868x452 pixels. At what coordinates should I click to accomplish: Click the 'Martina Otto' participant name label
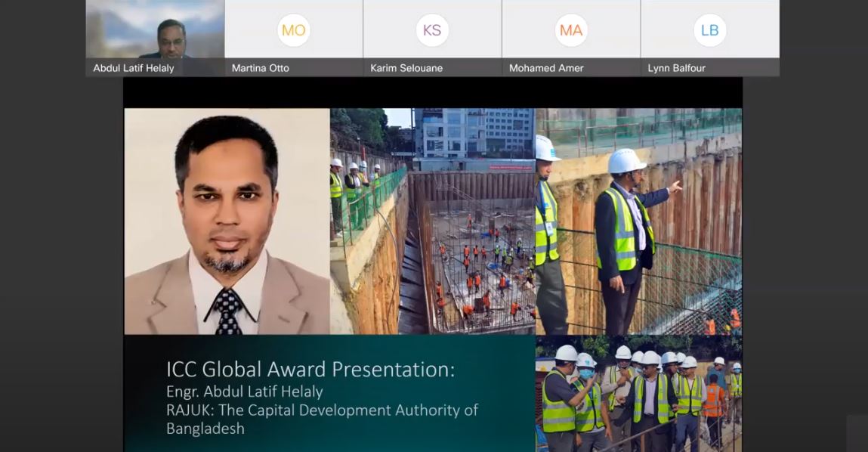260,68
